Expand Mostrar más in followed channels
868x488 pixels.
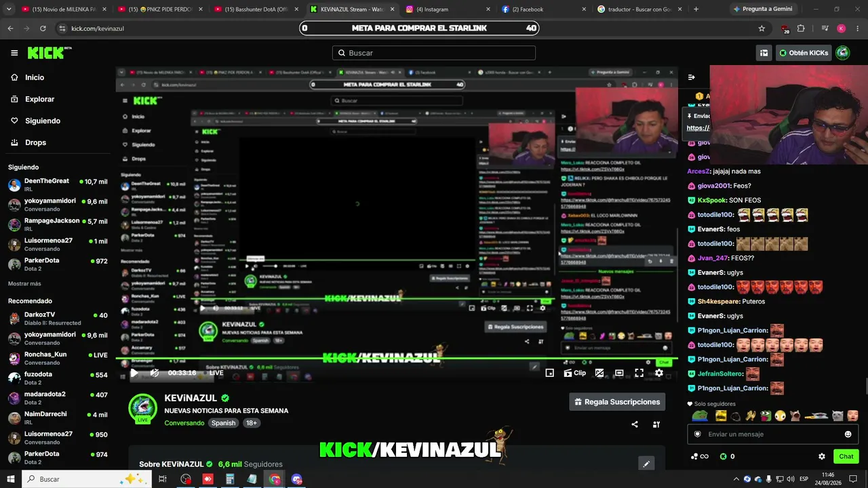coord(24,283)
